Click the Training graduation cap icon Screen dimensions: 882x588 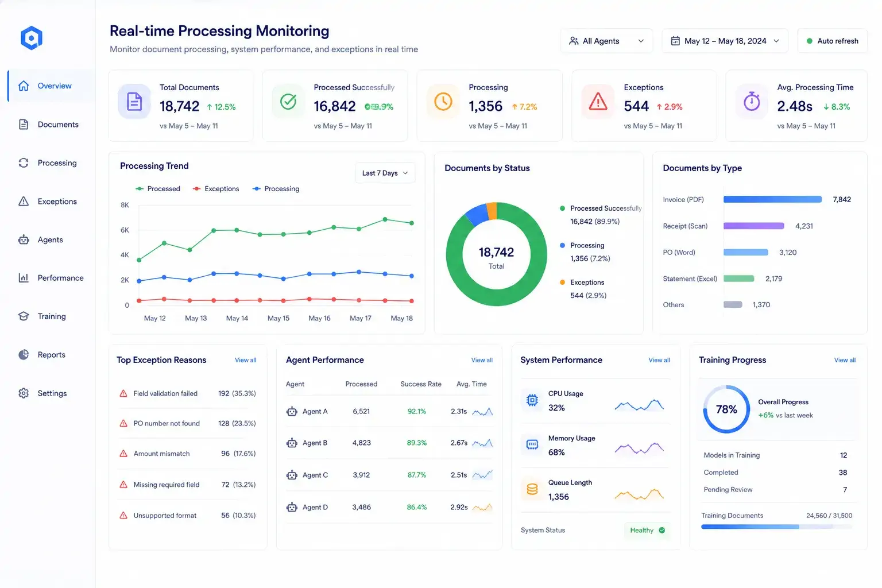(24, 316)
